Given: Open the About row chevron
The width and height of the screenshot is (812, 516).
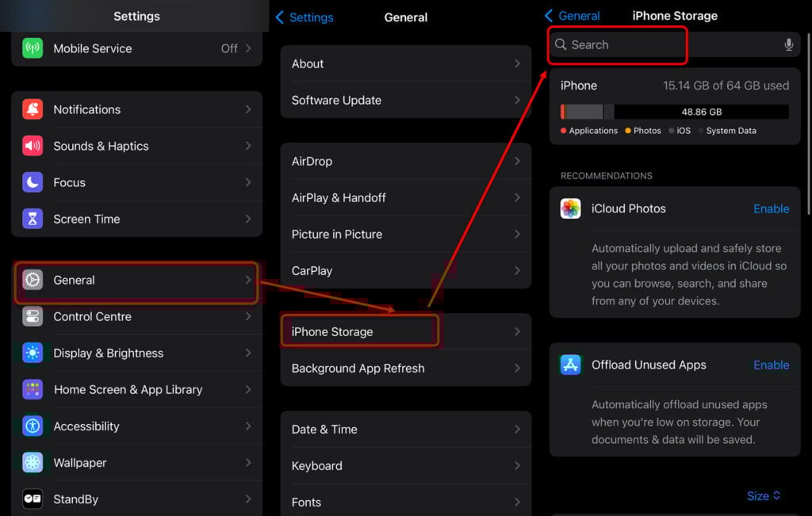Looking at the screenshot, I should pos(517,63).
